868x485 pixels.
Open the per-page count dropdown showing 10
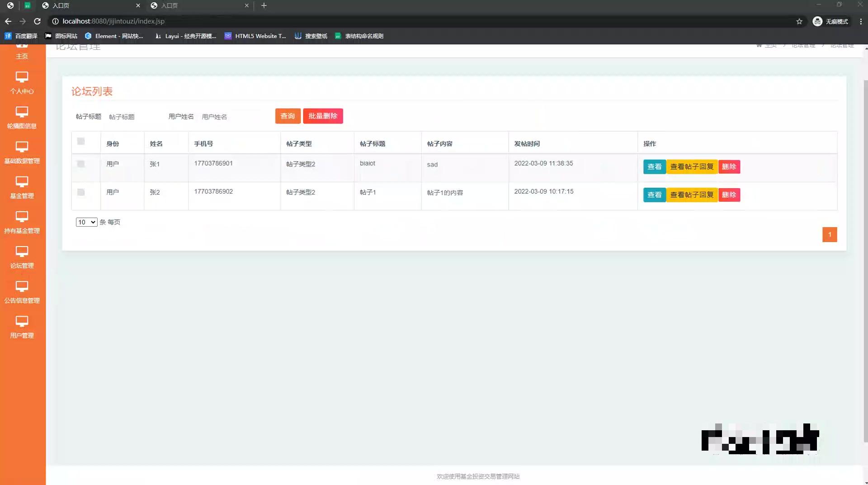click(86, 222)
